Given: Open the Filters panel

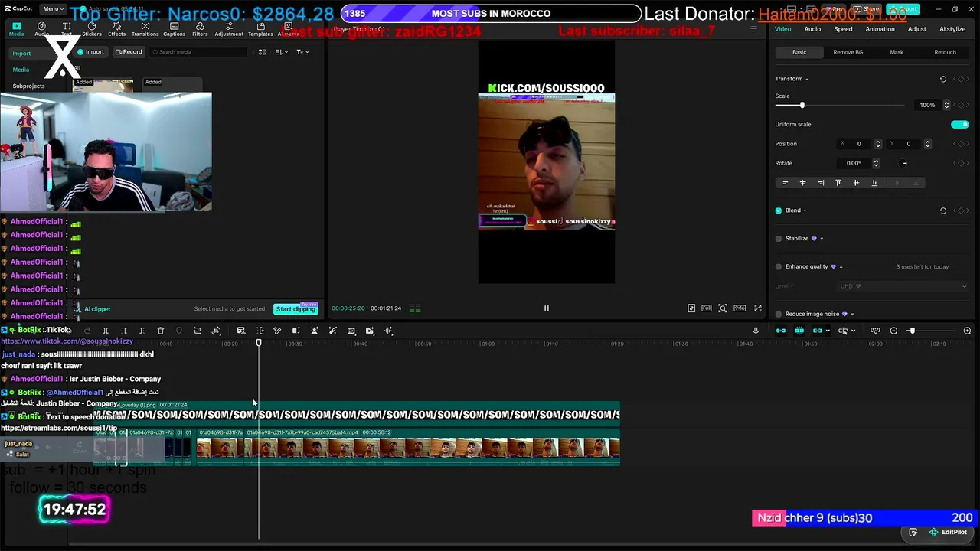Looking at the screenshot, I should [x=200, y=29].
